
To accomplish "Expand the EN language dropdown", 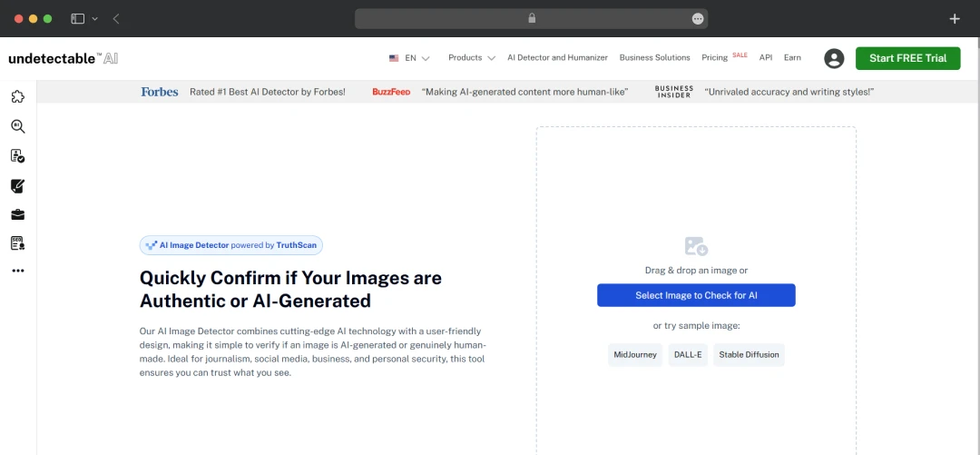I will pyautogui.click(x=417, y=58).
